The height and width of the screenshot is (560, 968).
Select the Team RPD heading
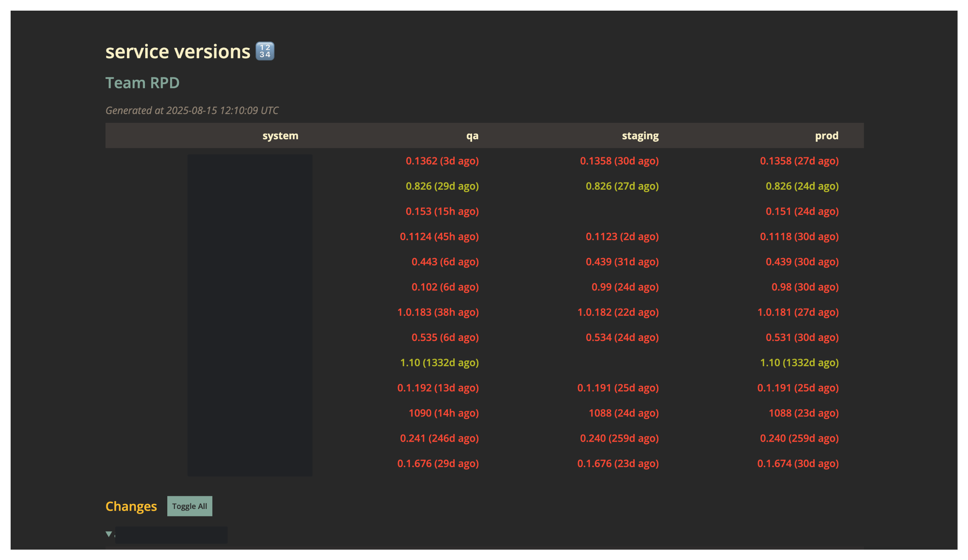tap(142, 83)
